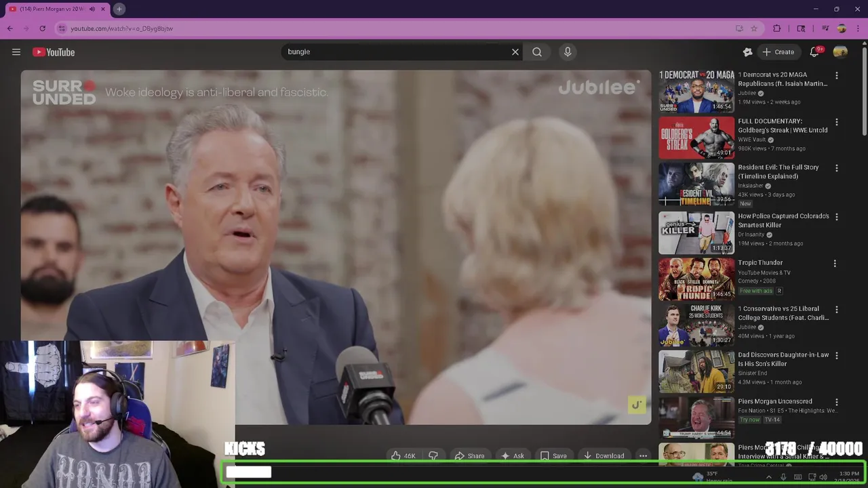Open the YouTube guide hamburger menu
Screen dimensions: 868x488
16,52
